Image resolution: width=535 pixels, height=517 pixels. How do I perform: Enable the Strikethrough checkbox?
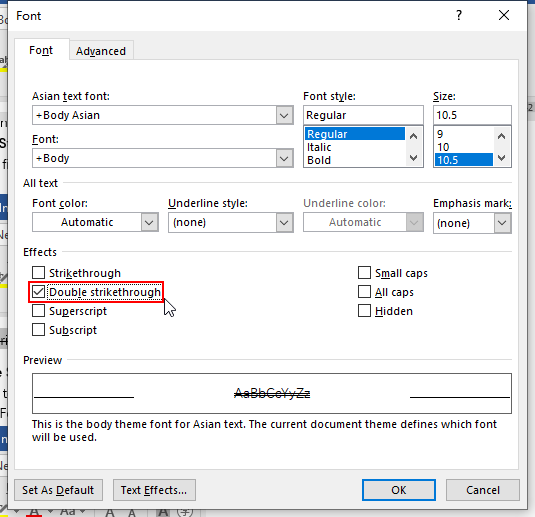point(39,273)
